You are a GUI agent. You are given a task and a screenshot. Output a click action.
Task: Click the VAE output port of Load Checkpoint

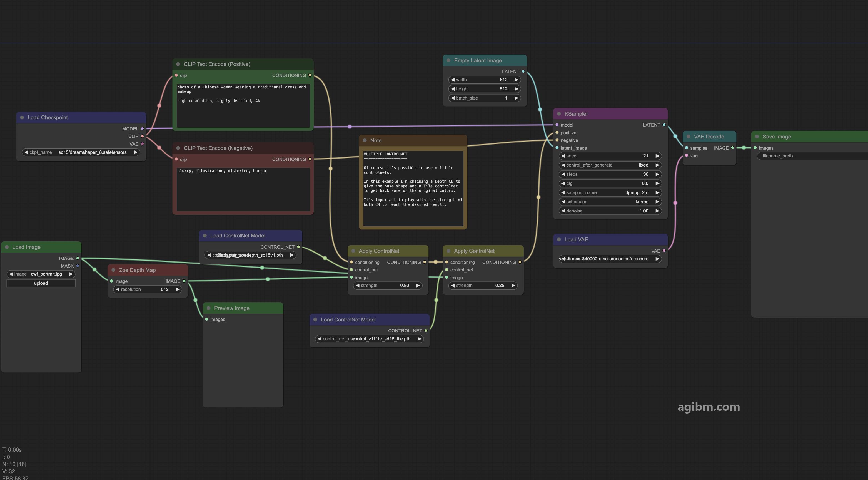pos(142,144)
